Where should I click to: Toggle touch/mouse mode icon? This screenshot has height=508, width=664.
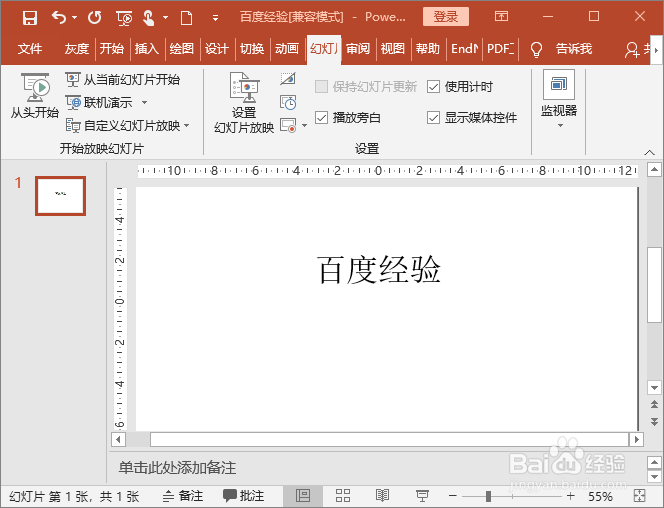click(x=148, y=18)
